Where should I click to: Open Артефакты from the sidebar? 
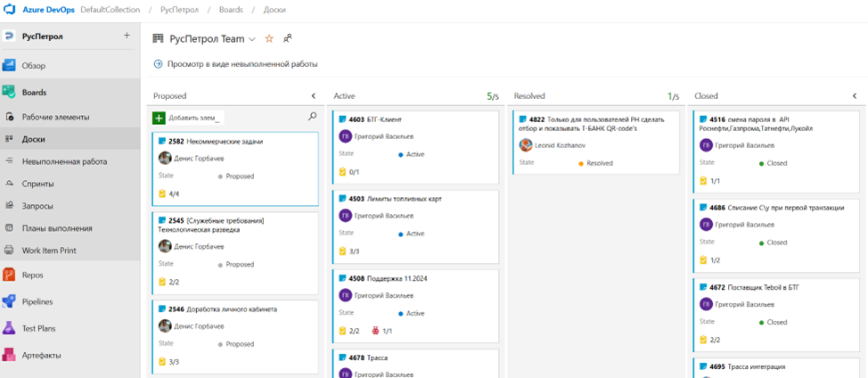[41, 356]
